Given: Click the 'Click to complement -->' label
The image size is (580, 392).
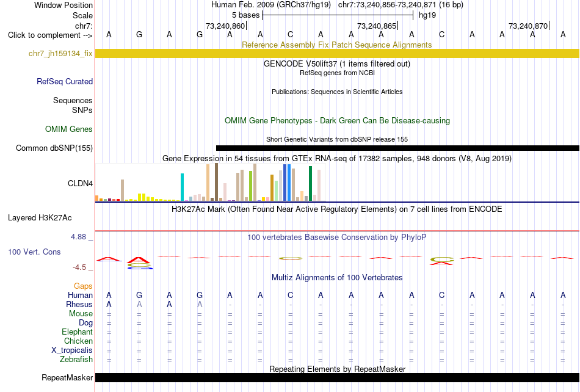Looking at the screenshot, I should [50, 35].
